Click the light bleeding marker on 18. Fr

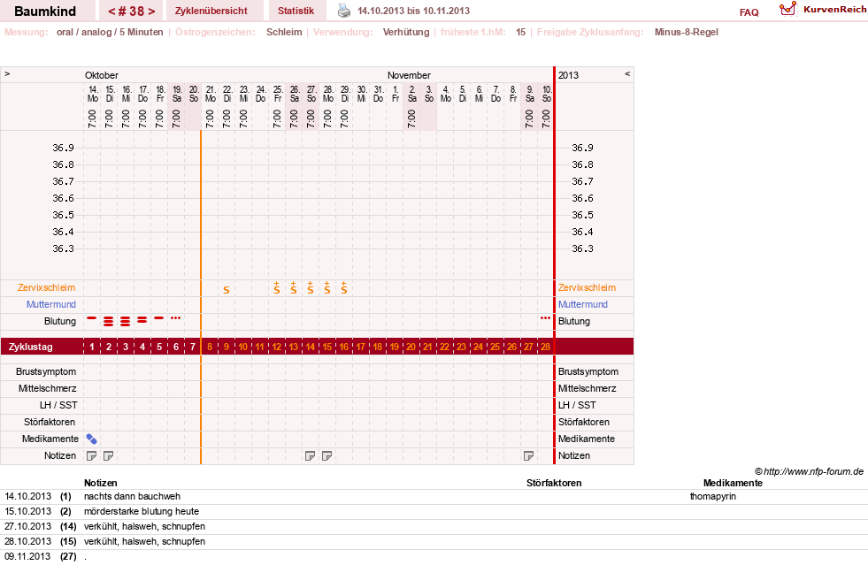pos(159,318)
